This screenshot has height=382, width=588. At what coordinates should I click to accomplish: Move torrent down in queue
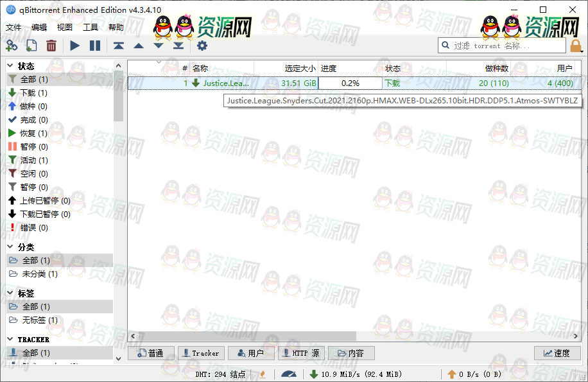[x=159, y=46]
